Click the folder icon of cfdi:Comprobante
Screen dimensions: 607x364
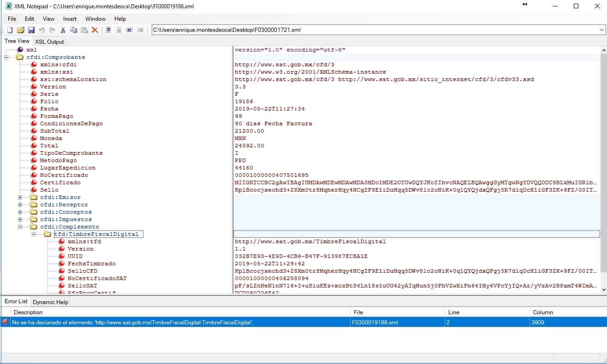pyautogui.click(x=20, y=57)
